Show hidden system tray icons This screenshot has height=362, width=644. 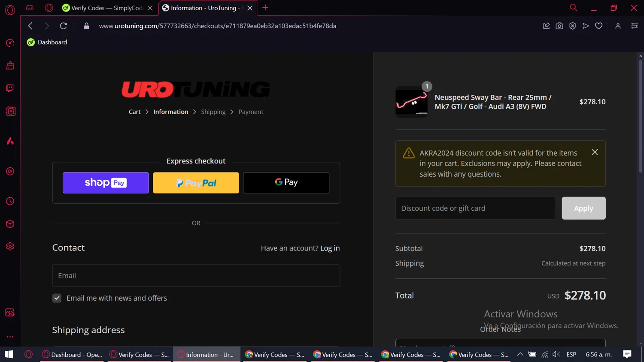coord(520,354)
